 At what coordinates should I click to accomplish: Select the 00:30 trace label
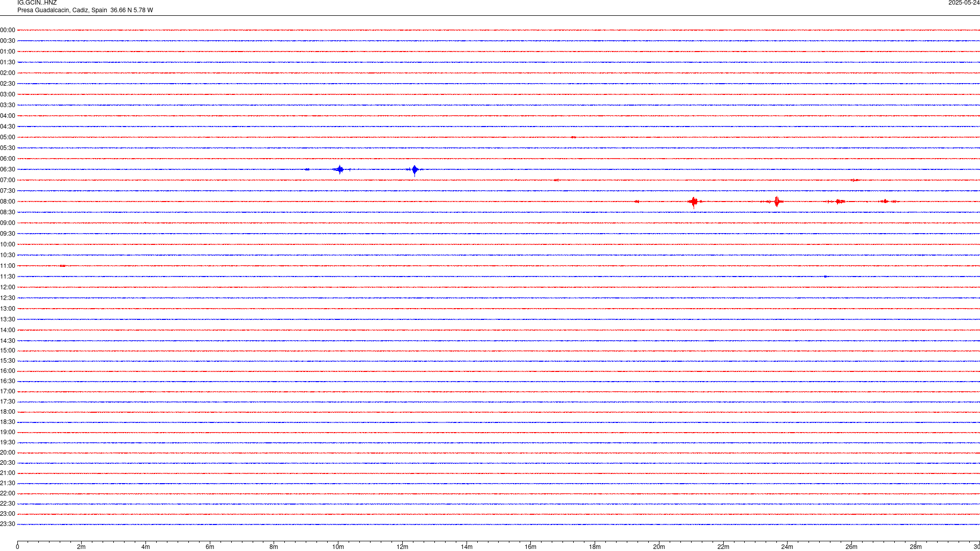[x=8, y=41]
